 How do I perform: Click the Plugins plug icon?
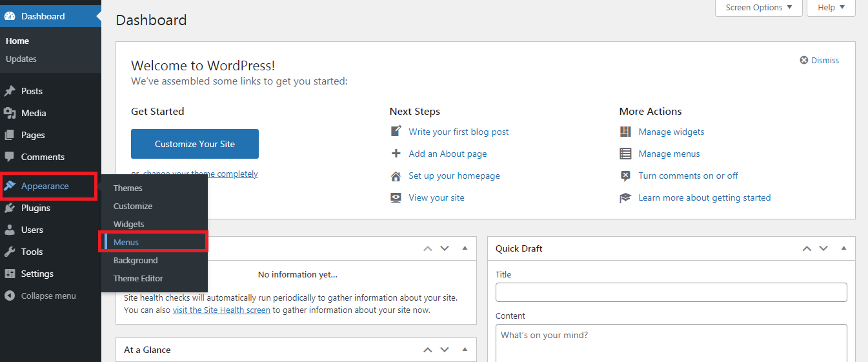(x=10, y=208)
